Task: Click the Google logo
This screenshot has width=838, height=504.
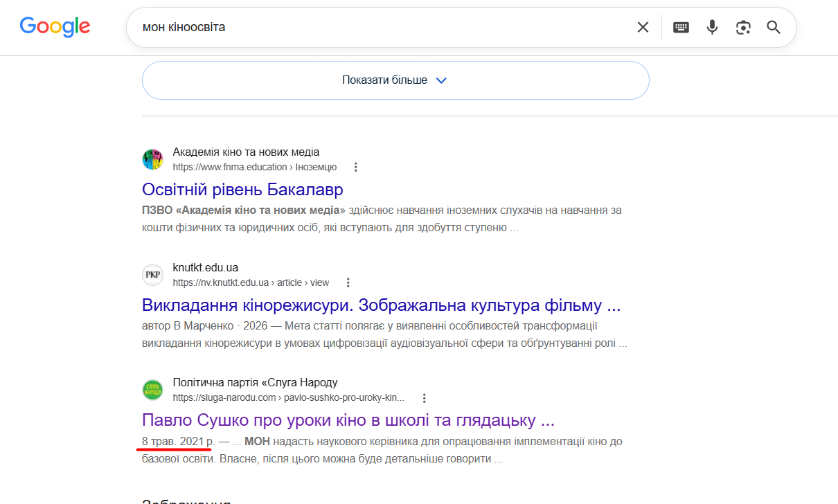Action: click(55, 27)
